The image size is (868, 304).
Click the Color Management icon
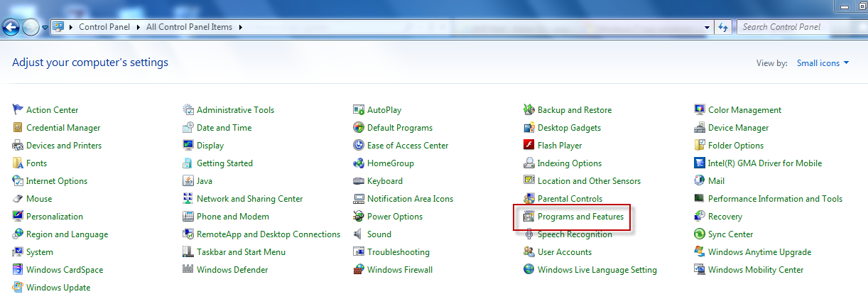coord(700,109)
